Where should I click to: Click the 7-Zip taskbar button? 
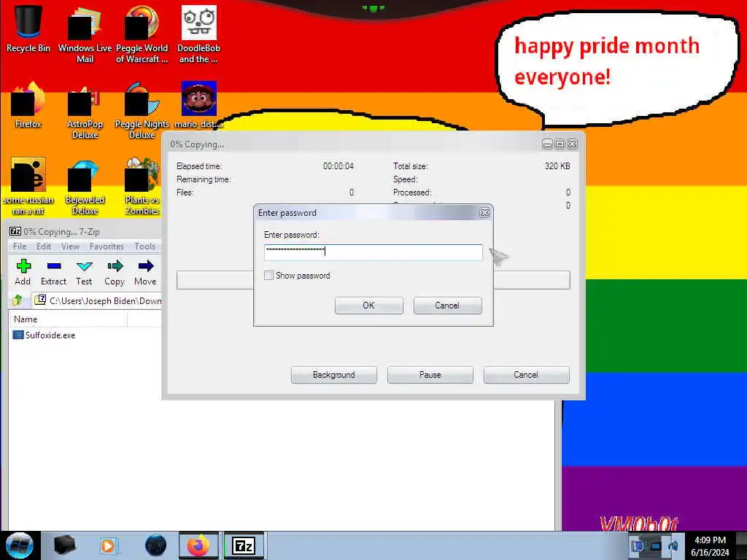click(244, 545)
